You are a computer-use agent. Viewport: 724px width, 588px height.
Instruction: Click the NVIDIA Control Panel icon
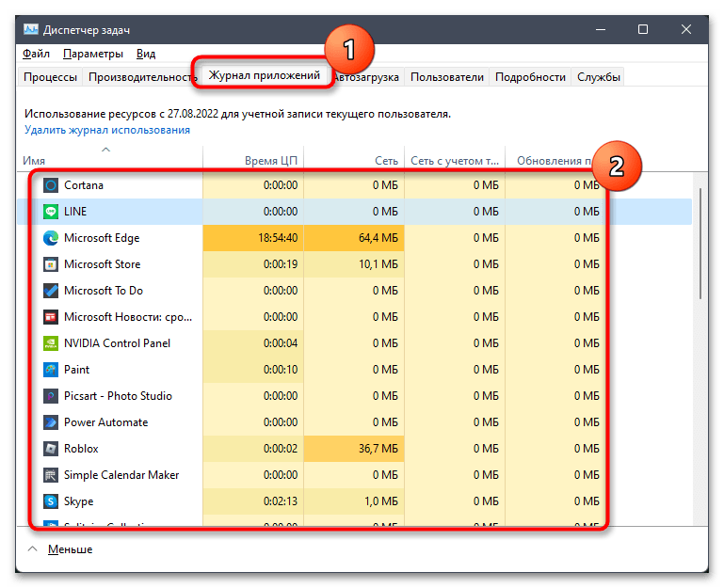point(51,343)
